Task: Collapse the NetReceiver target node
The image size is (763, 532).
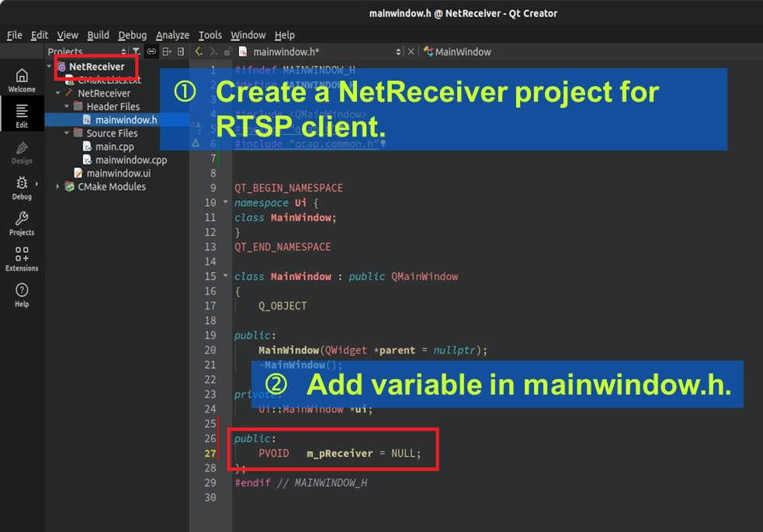Action: tap(58, 93)
